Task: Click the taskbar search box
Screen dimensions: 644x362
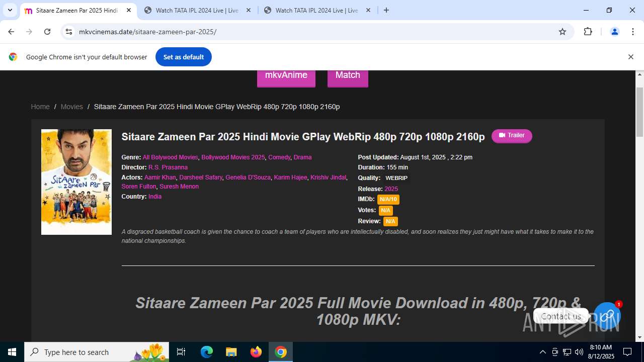Action: [97, 352]
